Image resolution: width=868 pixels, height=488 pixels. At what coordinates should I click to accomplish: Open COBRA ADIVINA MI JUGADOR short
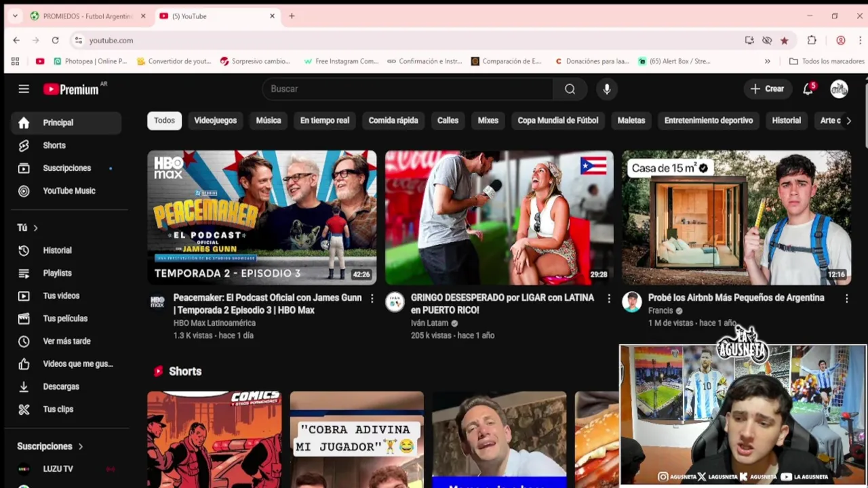click(x=357, y=439)
